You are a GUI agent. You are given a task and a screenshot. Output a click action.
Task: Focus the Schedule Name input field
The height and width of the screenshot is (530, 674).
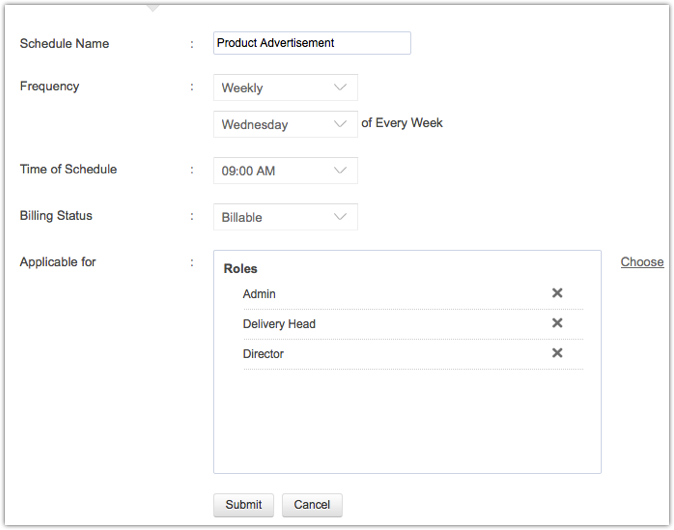[x=311, y=43]
